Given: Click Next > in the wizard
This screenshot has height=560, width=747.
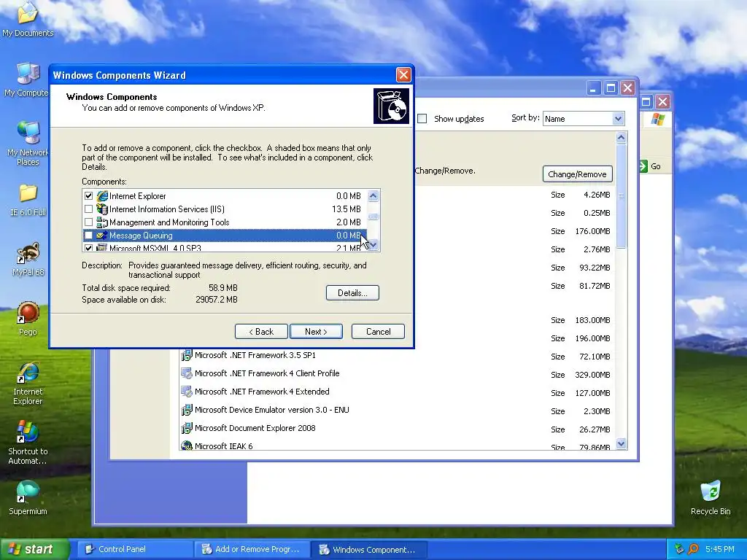Looking at the screenshot, I should pyautogui.click(x=317, y=332).
